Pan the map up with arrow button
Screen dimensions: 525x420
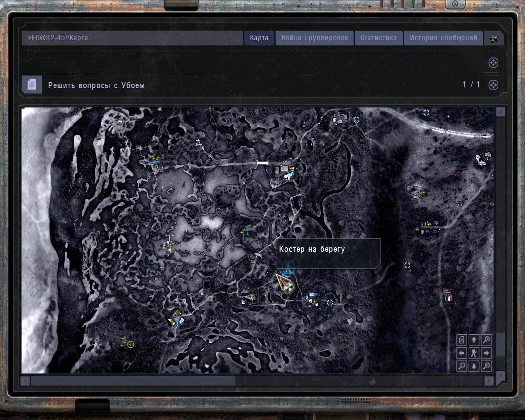474,340
